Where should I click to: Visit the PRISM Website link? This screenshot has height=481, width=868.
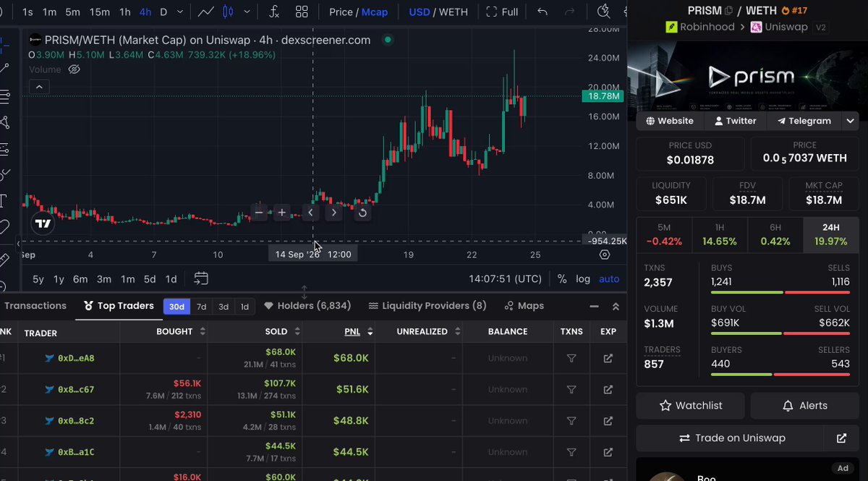(x=670, y=121)
